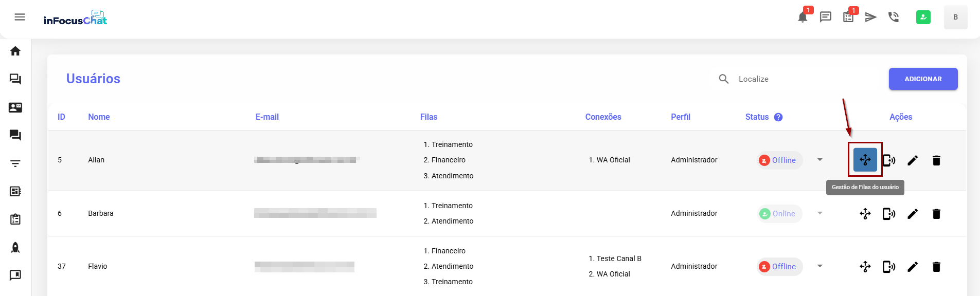This screenshot has width=980, height=296.
Task: Toggle the hamburger navigation menu
Action: [x=20, y=17]
